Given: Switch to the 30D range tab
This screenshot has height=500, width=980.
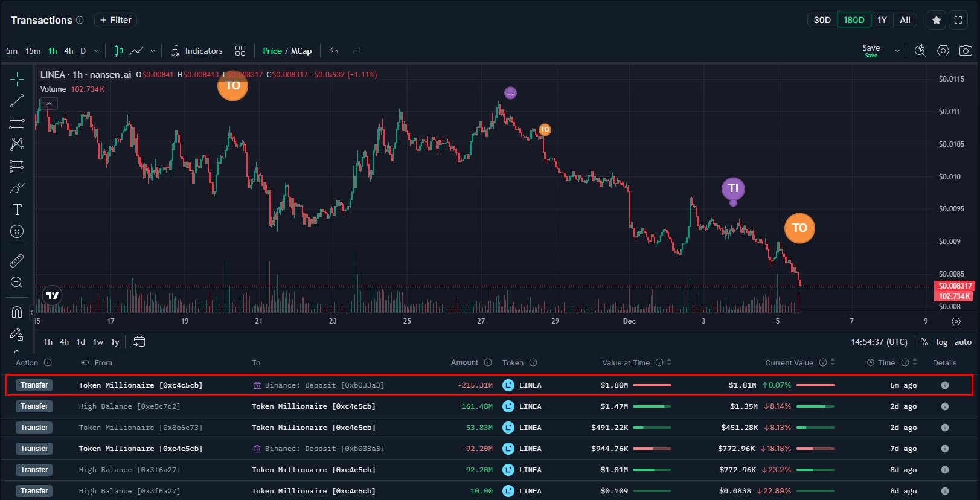Looking at the screenshot, I should click(822, 20).
